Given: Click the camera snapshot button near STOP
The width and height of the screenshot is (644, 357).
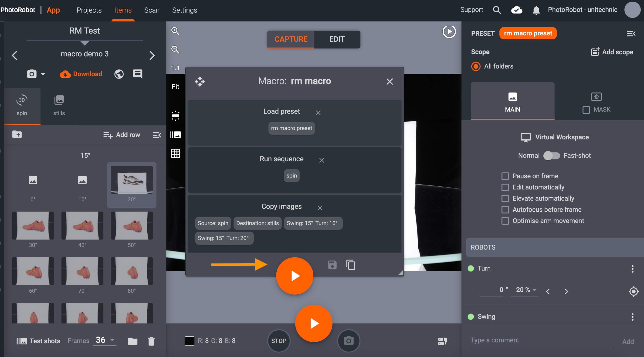Looking at the screenshot, I should [x=349, y=341].
